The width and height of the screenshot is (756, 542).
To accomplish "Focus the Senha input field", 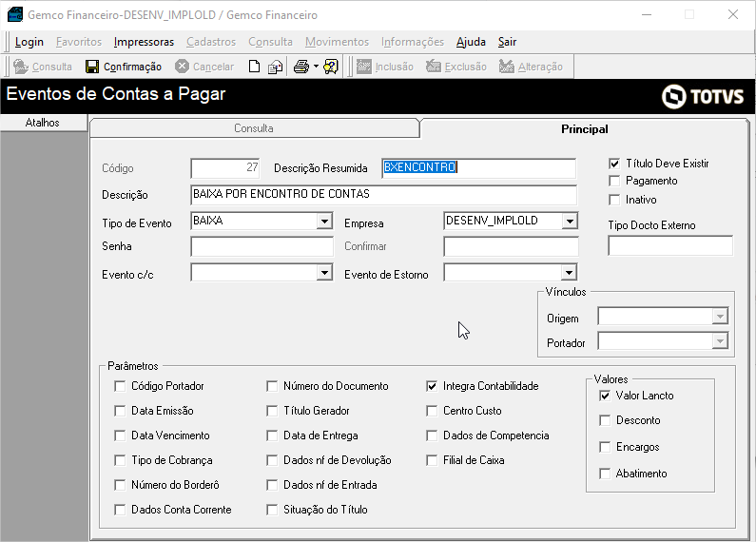I will tap(262, 246).
